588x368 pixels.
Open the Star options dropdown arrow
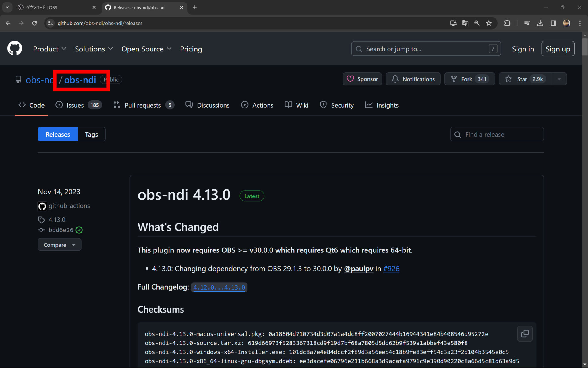[559, 79]
